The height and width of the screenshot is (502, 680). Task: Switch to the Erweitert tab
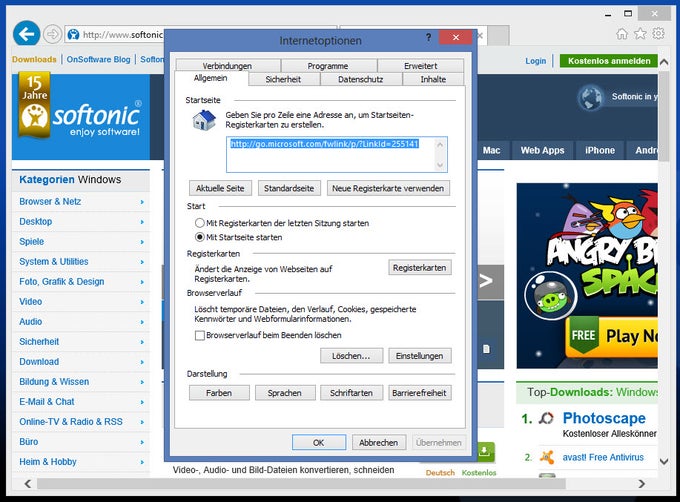click(x=421, y=66)
